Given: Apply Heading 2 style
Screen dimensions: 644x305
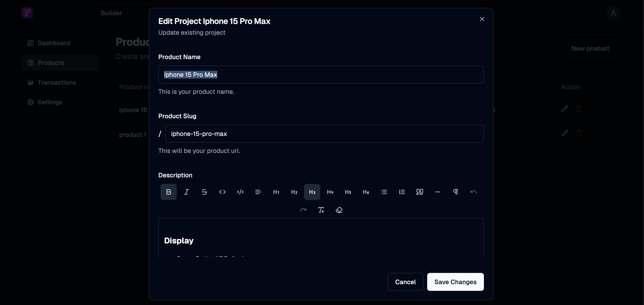Looking at the screenshot, I should (294, 192).
